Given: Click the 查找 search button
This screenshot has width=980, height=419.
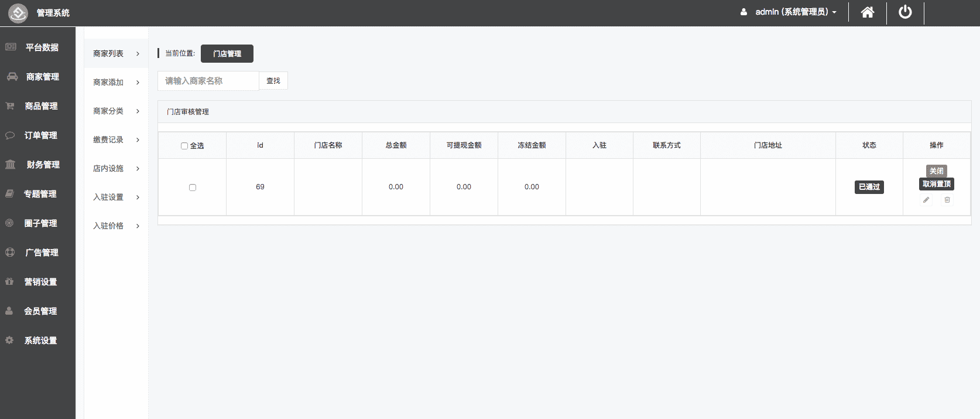Looking at the screenshot, I should coord(273,81).
